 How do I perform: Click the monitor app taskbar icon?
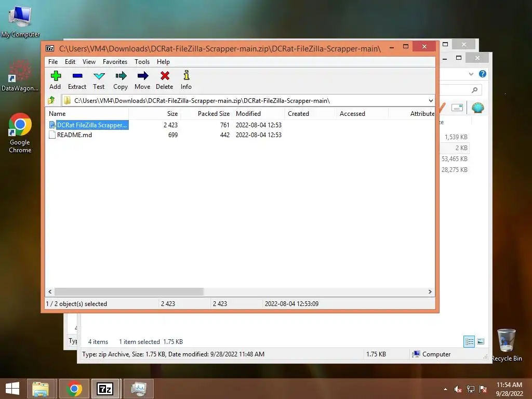pos(139,389)
